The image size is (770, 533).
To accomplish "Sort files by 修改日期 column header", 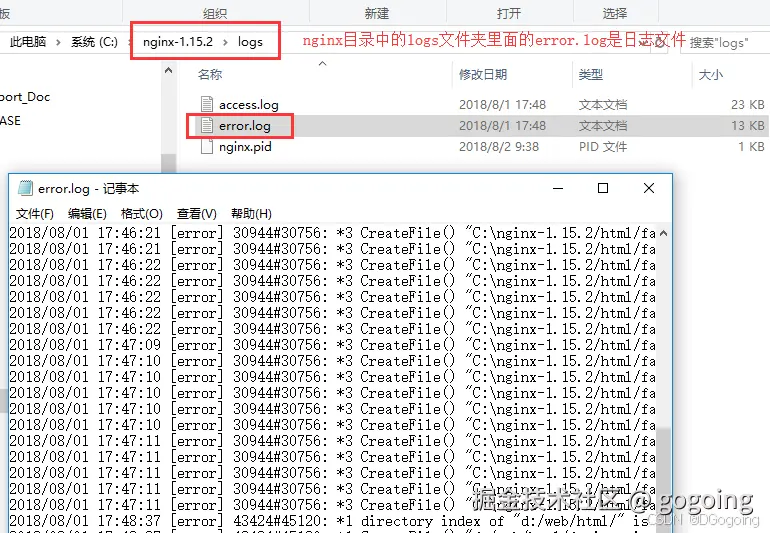I will [483, 75].
